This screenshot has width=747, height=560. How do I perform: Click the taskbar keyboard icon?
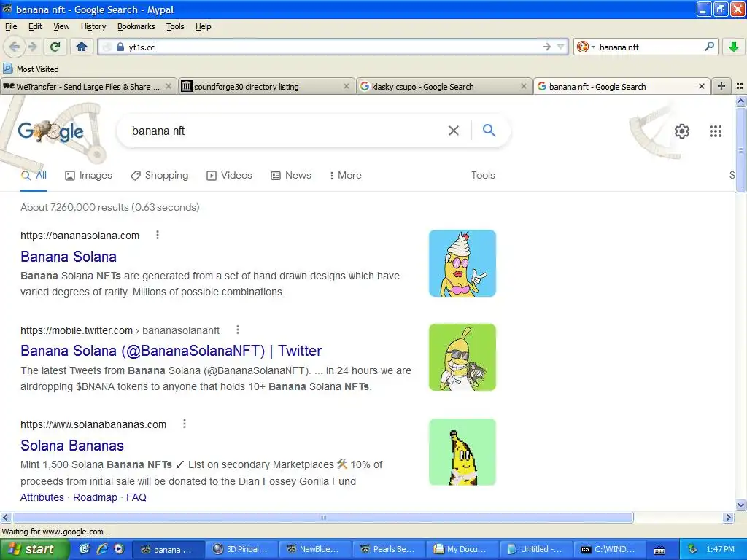659,550
